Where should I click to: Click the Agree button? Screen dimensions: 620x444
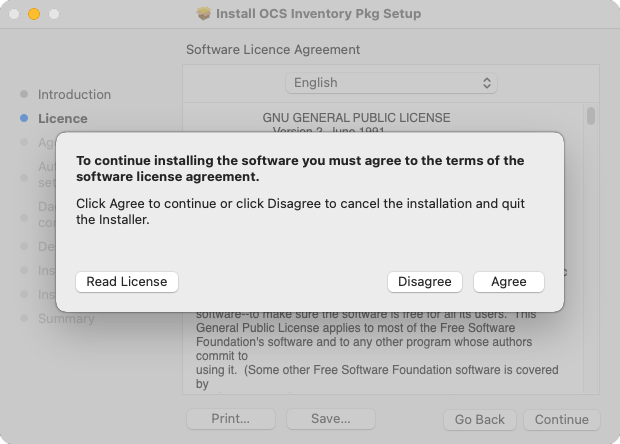[x=509, y=282]
